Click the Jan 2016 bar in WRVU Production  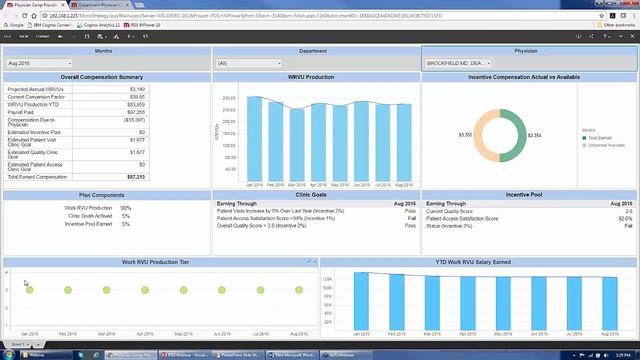pyautogui.click(x=254, y=139)
